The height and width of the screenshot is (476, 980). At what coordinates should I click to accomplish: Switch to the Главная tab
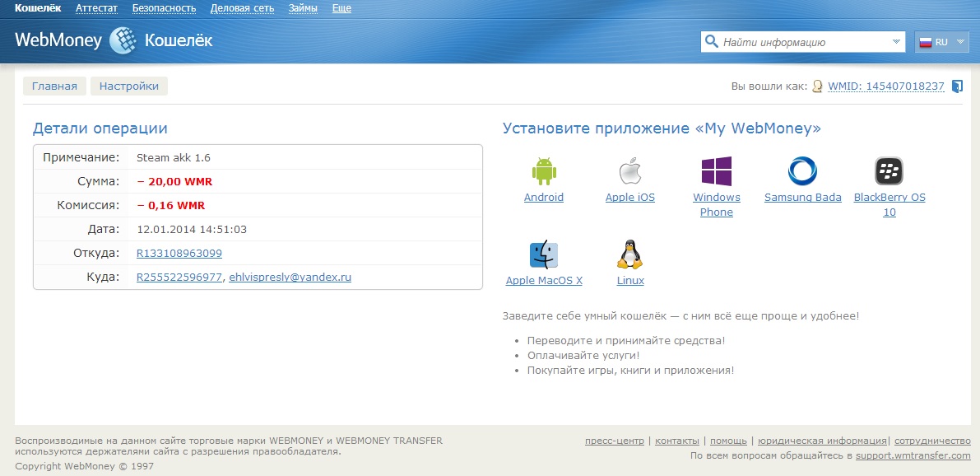click(x=54, y=86)
